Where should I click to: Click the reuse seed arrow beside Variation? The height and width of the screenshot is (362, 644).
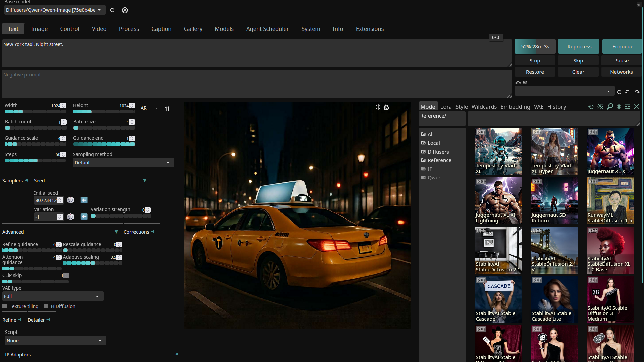[84, 217]
